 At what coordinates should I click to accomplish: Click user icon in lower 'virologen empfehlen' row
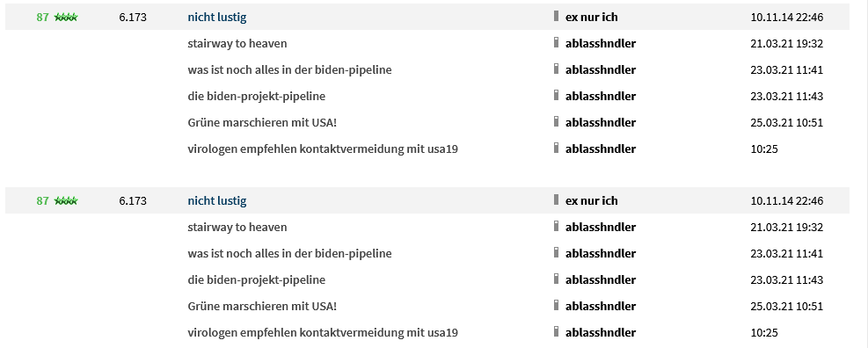556,331
